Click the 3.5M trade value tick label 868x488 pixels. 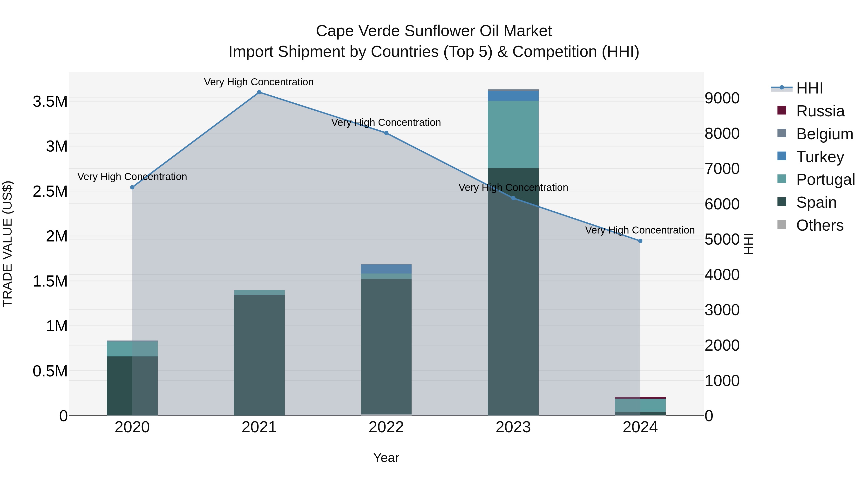pos(50,101)
